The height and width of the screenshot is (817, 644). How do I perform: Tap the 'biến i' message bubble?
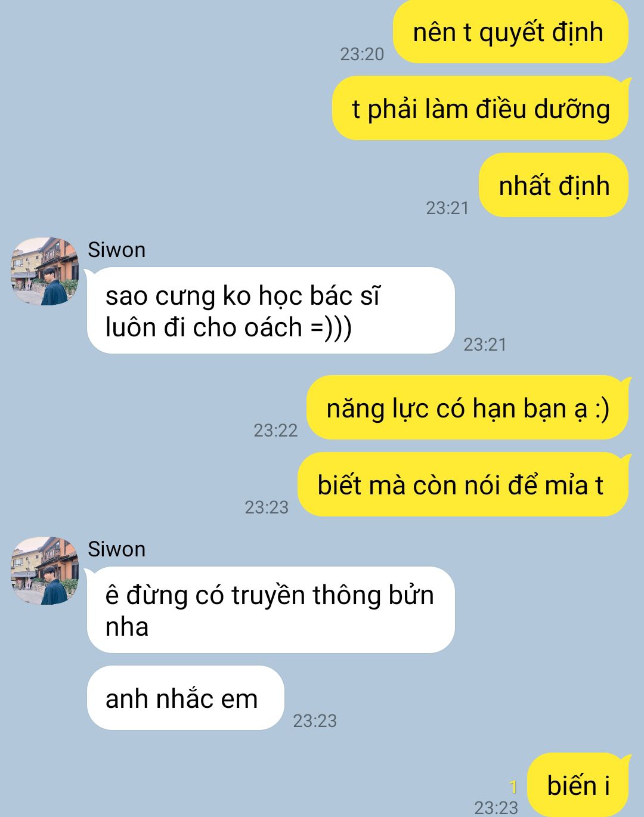578,785
